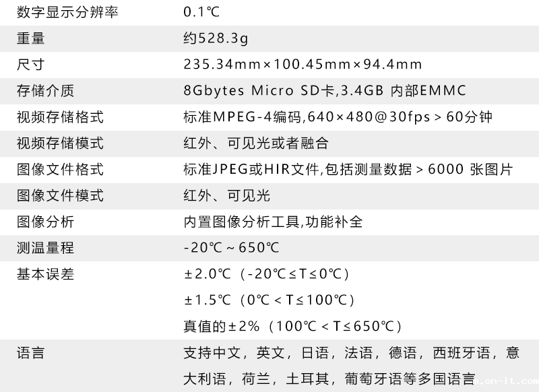The width and height of the screenshot is (539, 392).
Task: Select the 约528.3g weight value
Action: click(216, 38)
